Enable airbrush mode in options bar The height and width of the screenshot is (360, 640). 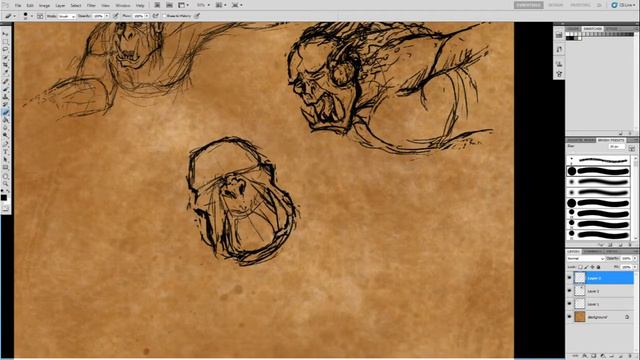click(x=156, y=16)
